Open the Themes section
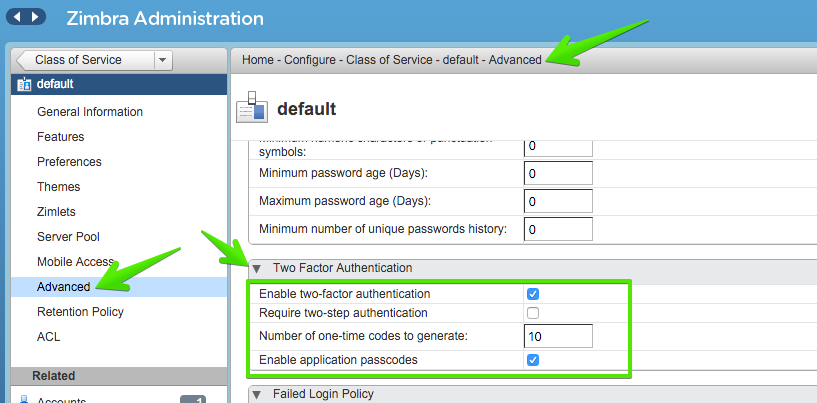 coord(58,187)
